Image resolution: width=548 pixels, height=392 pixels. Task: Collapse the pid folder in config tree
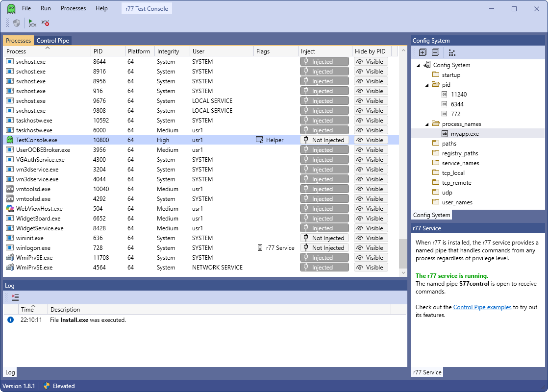click(x=427, y=85)
